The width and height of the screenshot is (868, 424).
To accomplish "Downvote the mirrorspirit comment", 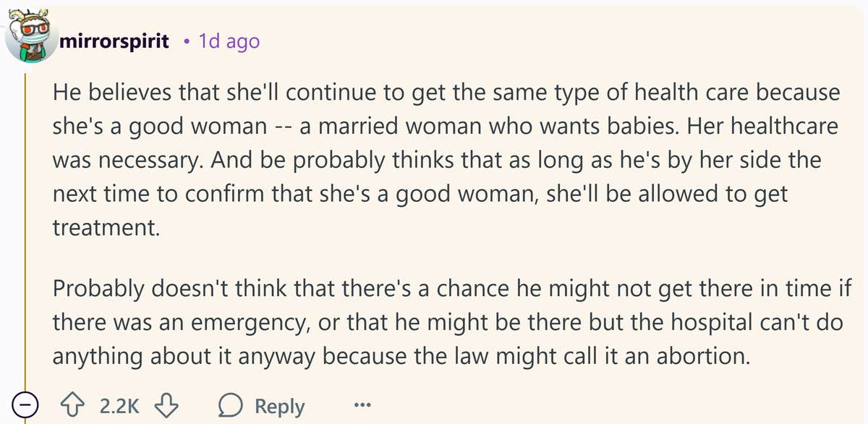I will (x=167, y=406).
